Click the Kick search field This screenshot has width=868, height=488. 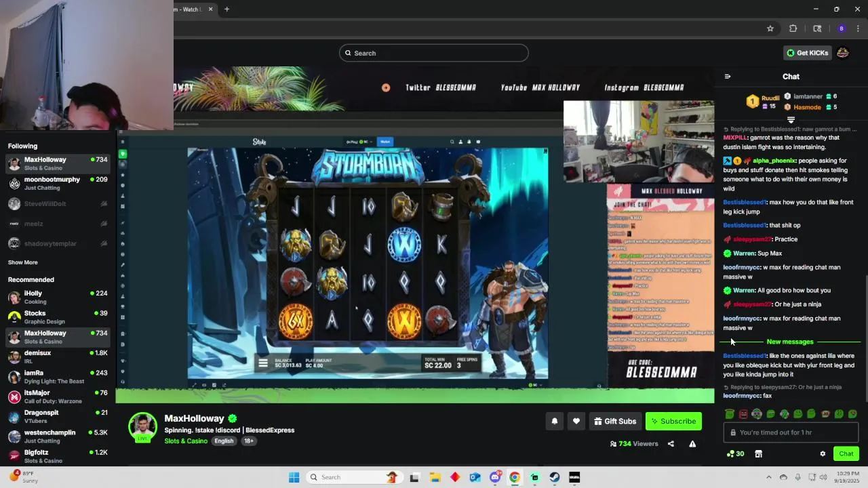[x=434, y=53]
